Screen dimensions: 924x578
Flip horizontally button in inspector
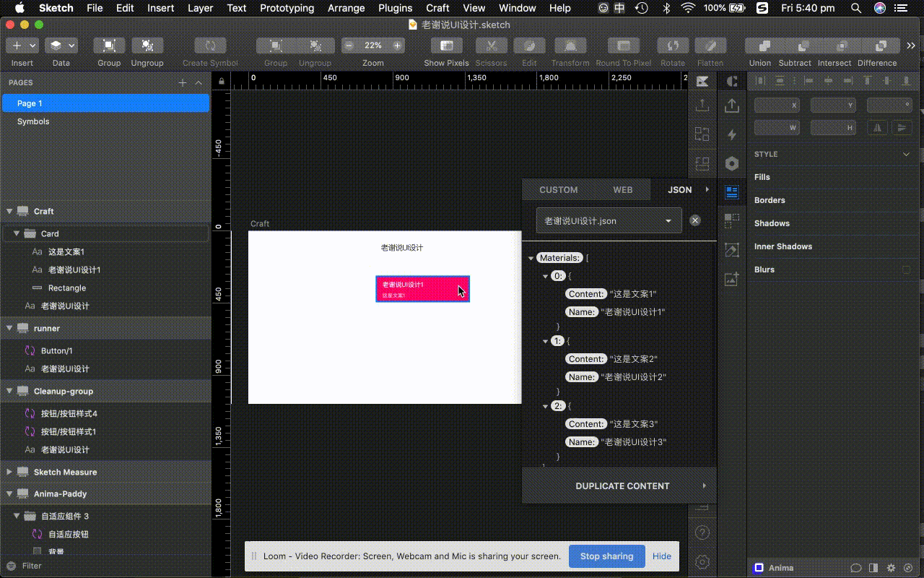point(878,128)
